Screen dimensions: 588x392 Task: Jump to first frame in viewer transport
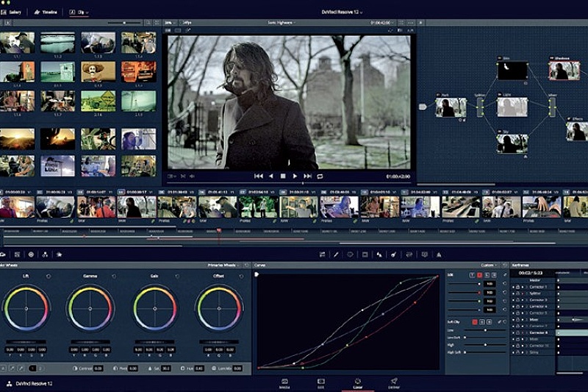pyautogui.click(x=259, y=176)
